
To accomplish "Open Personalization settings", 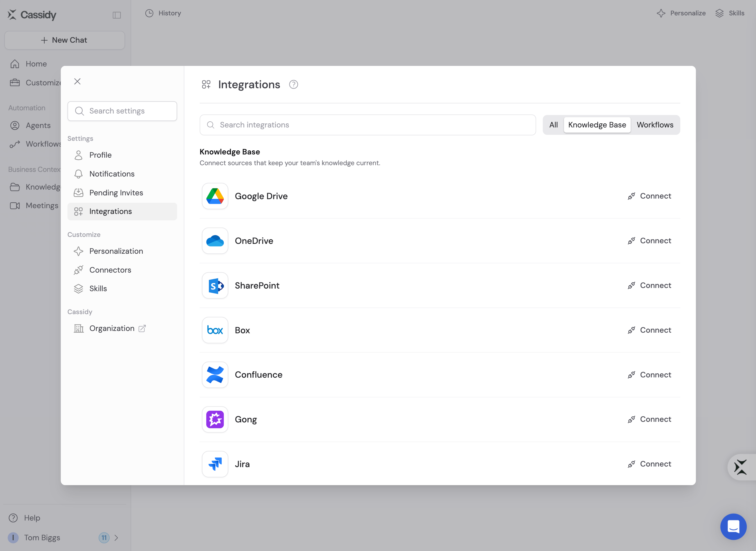I will pos(122,251).
